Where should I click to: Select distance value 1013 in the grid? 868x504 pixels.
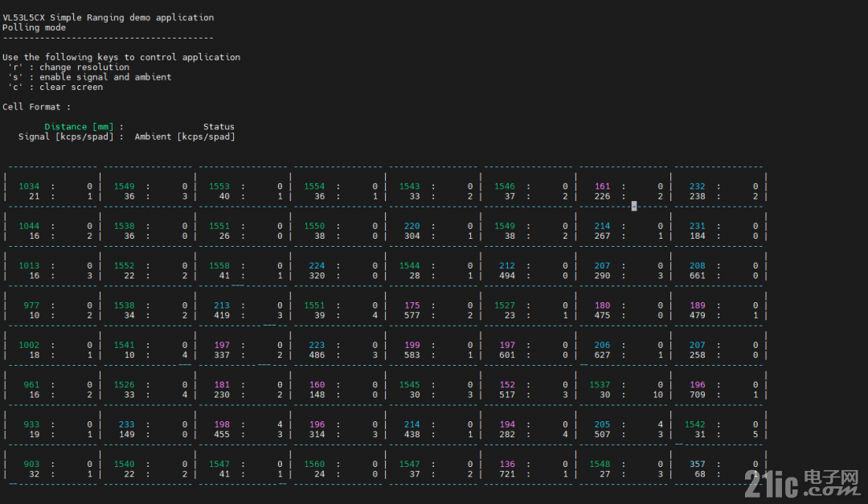tap(29, 266)
